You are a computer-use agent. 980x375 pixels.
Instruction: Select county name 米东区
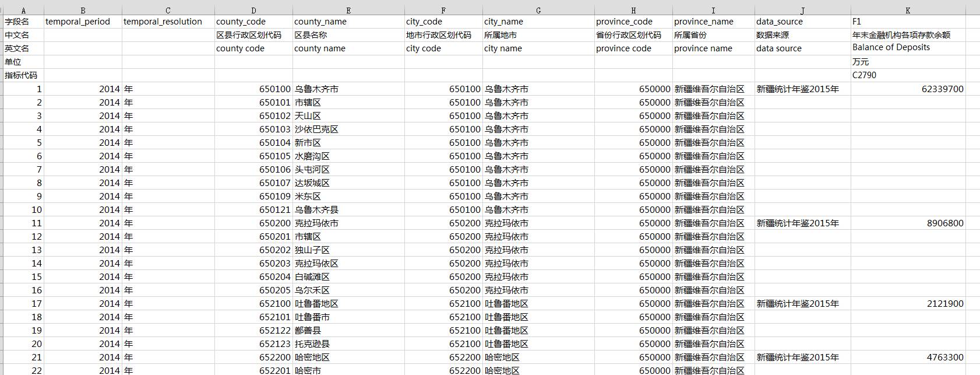348,197
